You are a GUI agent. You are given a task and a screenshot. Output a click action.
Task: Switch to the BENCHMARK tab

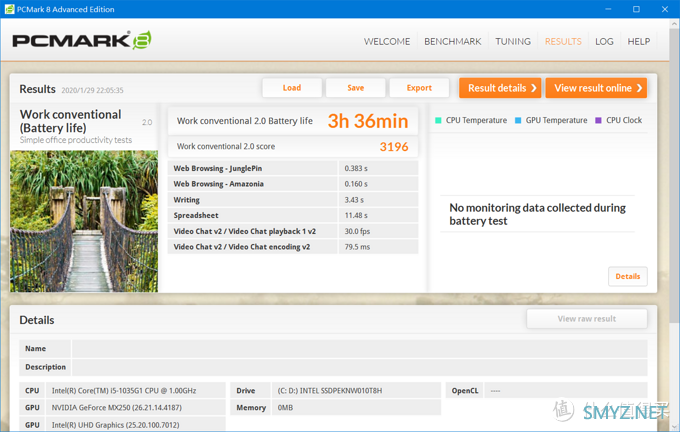click(x=452, y=41)
